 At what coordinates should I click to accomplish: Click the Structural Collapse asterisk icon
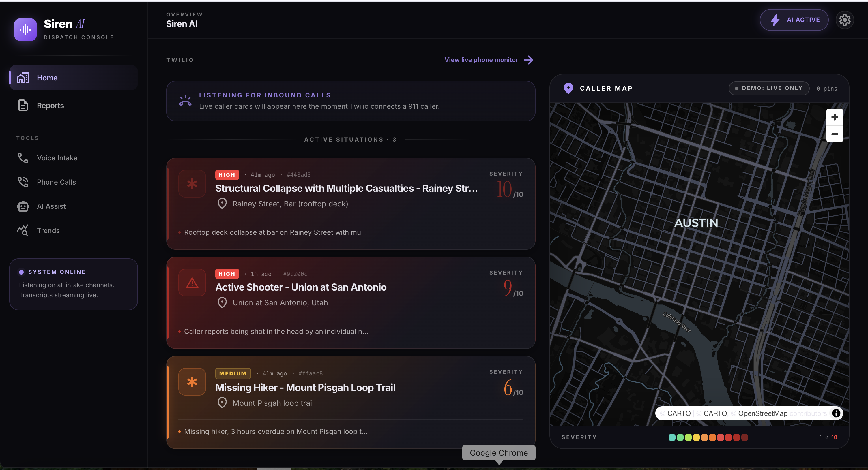pyautogui.click(x=192, y=183)
